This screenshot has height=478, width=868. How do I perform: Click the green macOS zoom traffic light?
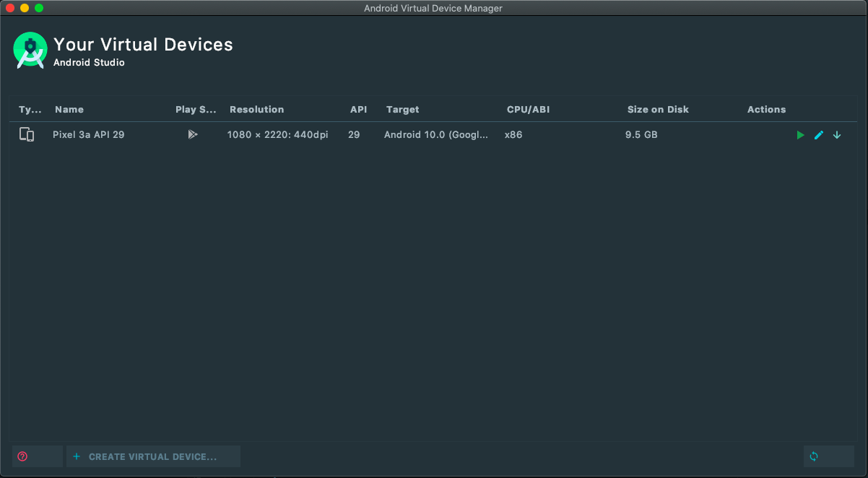[x=39, y=8]
